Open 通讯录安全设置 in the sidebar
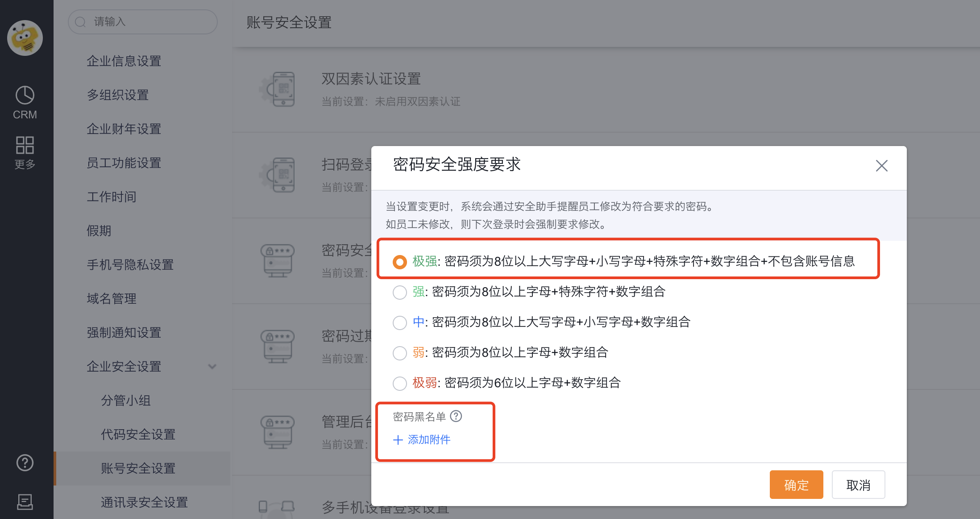Image resolution: width=980 pixels, height=519 pixels. [x=144, y=502]
